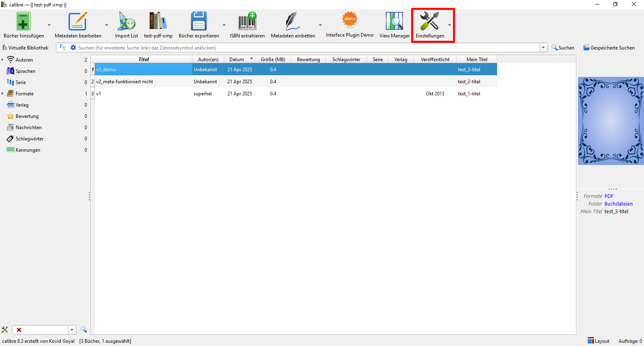Viewport: 644px width, 346px height.
Task: Open search history dropdown arrow
Action: click(543, 47)
